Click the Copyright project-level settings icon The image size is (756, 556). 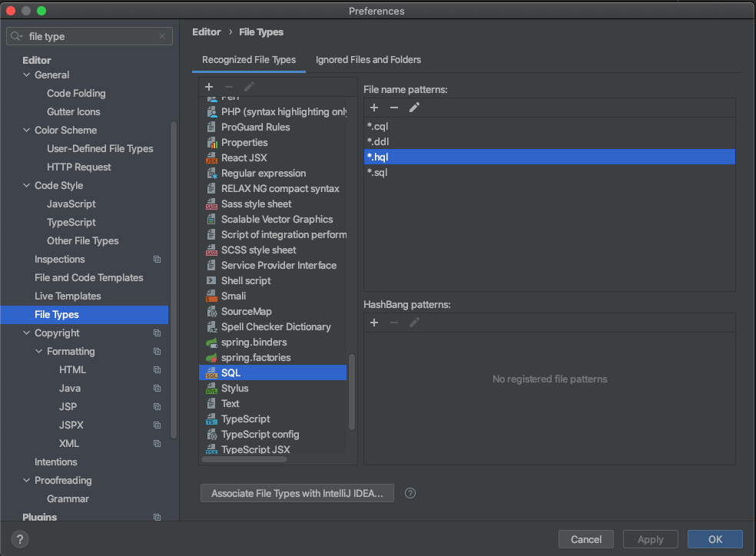(157, 333)
